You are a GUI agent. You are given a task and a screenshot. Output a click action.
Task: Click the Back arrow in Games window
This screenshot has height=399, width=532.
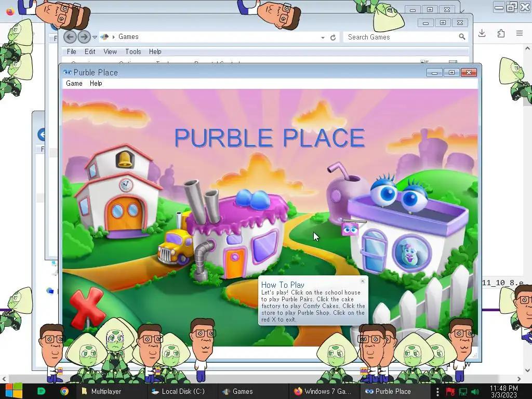point(70,37)
